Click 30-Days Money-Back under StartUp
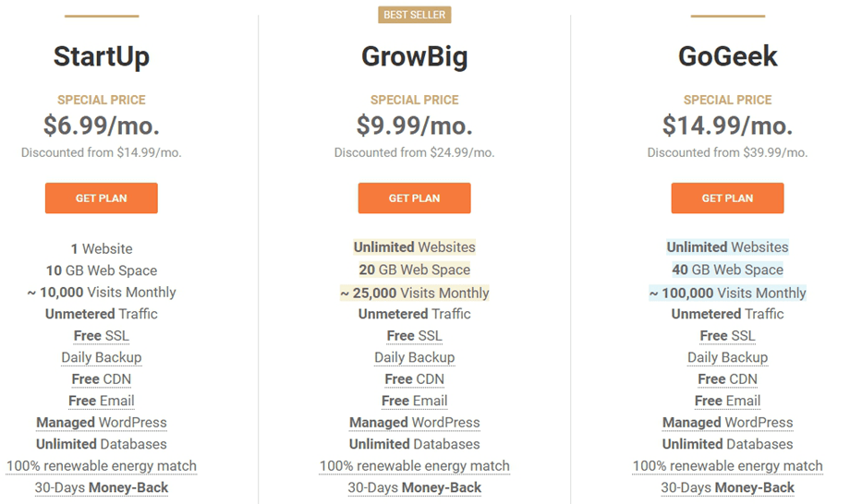The height and width of the screenshot is (504, 850). [x=102, y=487]
